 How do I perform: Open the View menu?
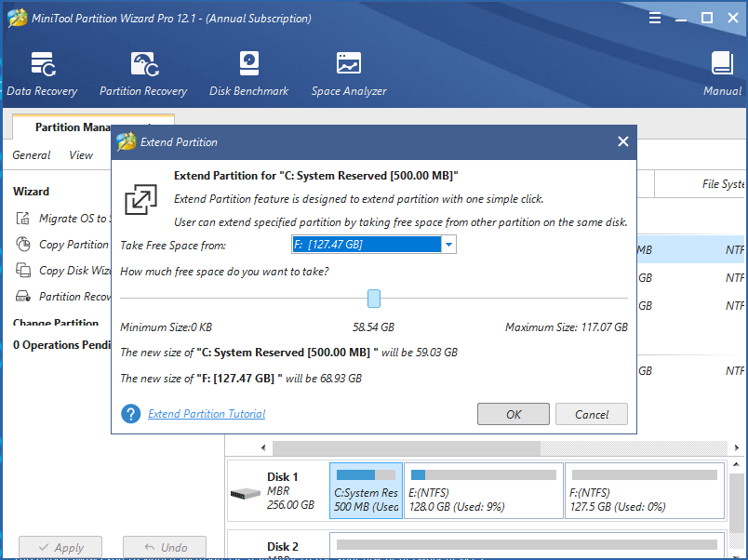point(81,155)
